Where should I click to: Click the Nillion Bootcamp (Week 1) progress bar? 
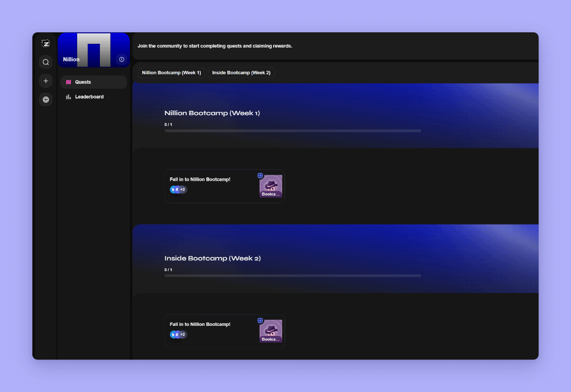tap(293, 131)
